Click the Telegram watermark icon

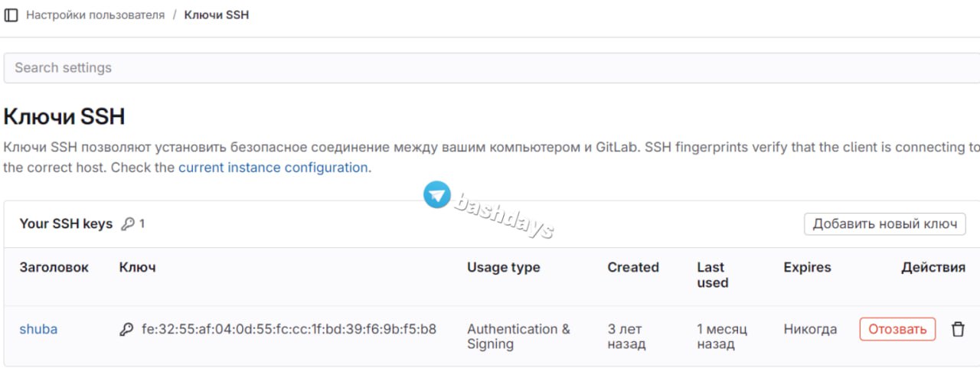click(x=437, y=194)
